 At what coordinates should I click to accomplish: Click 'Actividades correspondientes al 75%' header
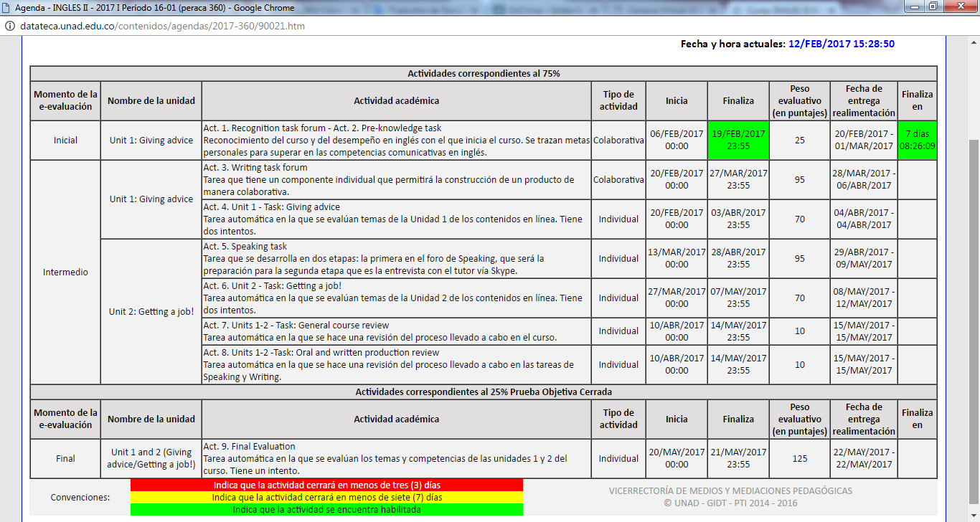[484, 73]
